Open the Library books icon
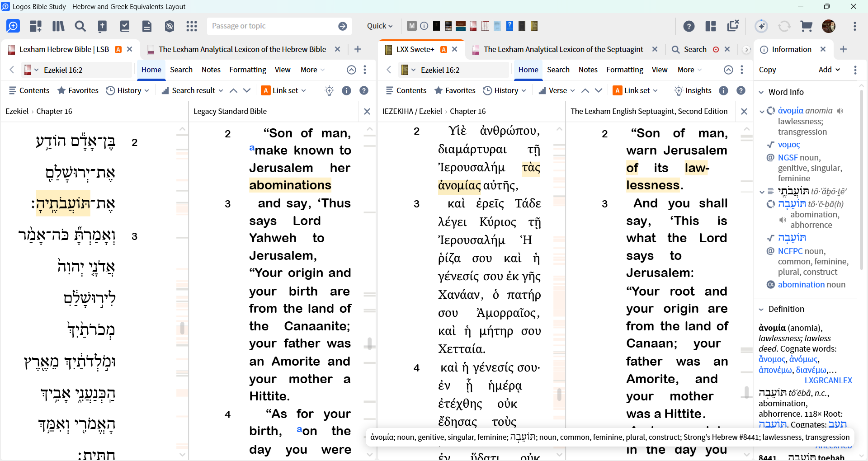This screenshot has height=461, width=868. tap(58, 26)
